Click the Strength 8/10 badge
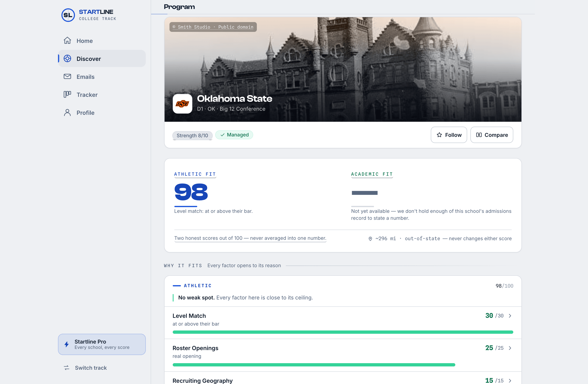The image size is (588, 384). point(192,135)
